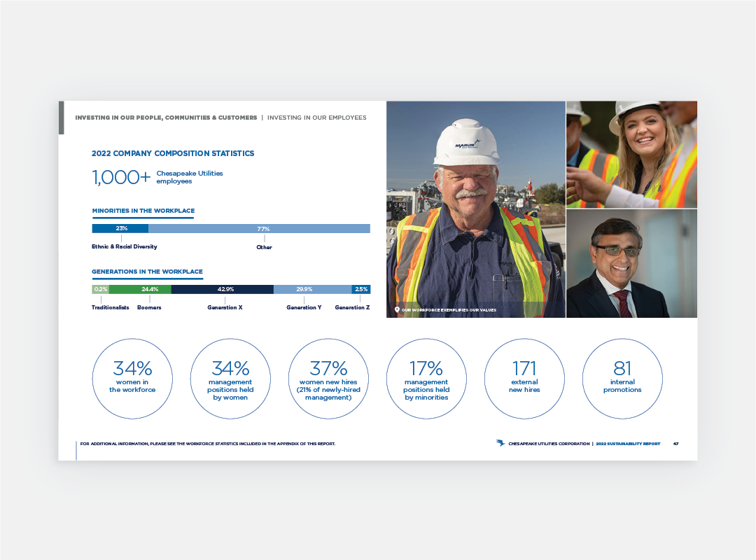Click the 'Other' label under the minorities bar
The width and height of the screenshot is (756, 560).
264,247
